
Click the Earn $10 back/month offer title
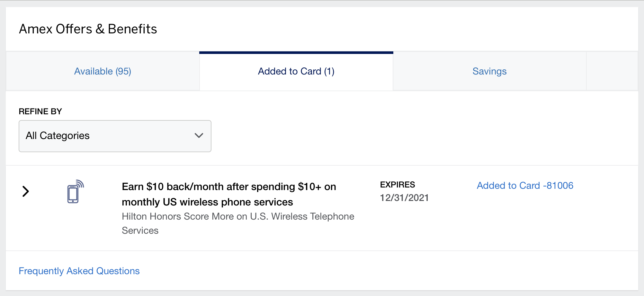tap(229, 187)
